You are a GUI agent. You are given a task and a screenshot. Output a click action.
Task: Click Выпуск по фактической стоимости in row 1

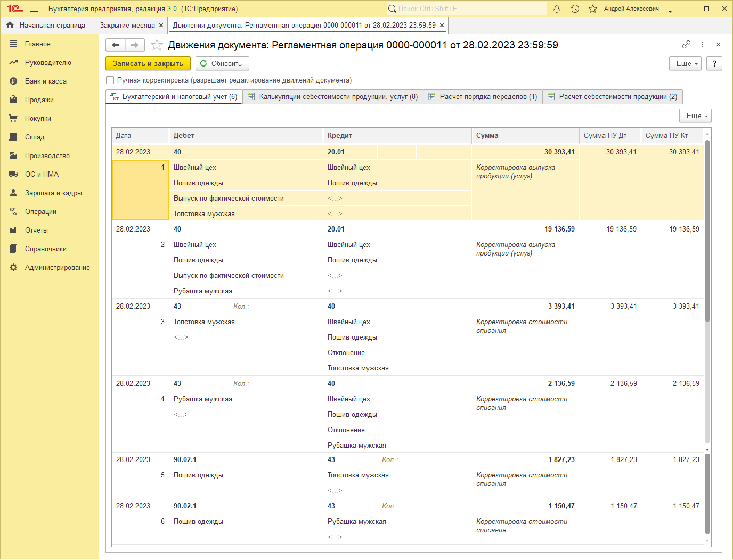pos(229,199)
